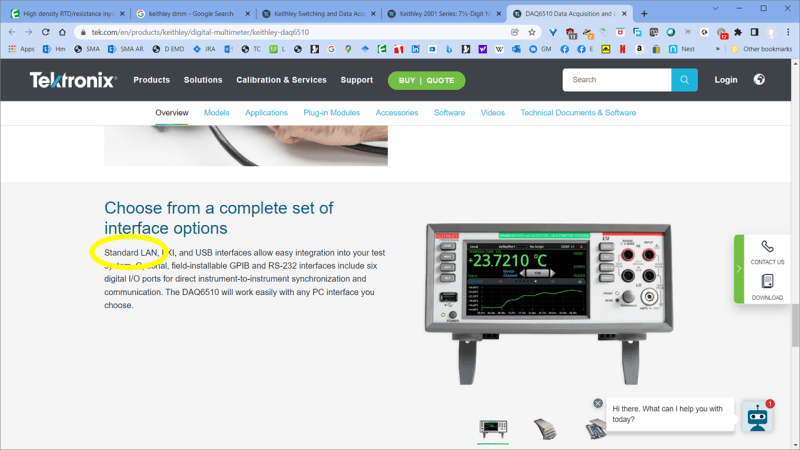Open the Other bookmarks folder
The height and width of the screenshot is (450, 800).
(762, 49)
